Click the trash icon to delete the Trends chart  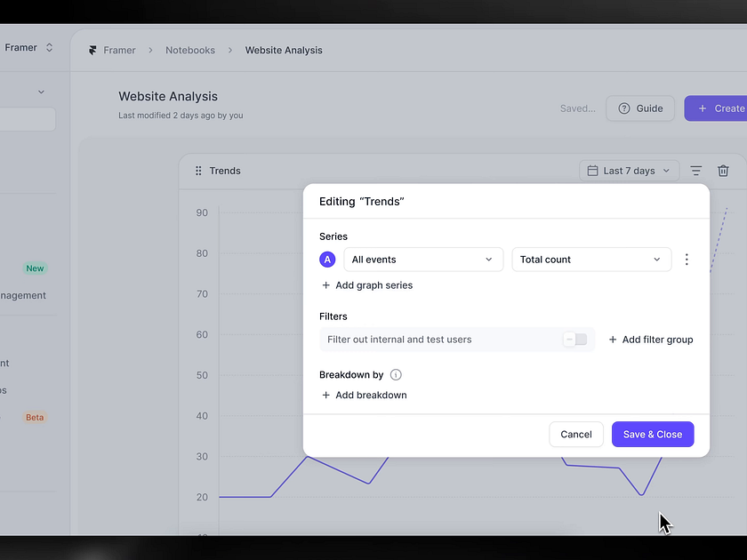[x=723, y=170]
